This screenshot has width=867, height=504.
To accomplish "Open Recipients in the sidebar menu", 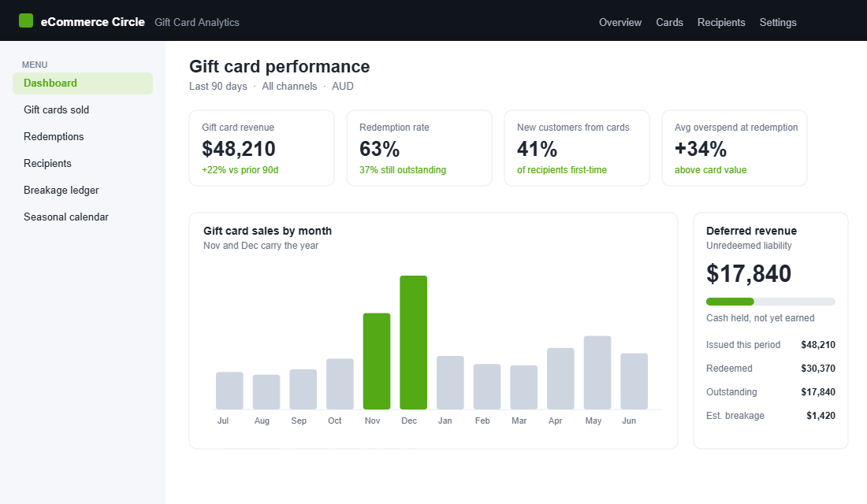I will point(83,164).
